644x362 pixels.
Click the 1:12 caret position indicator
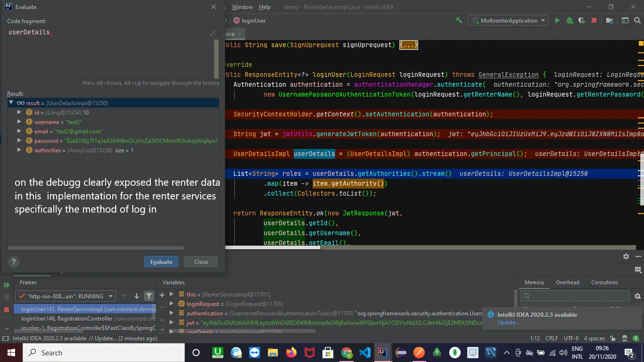(x=535, y=338)
